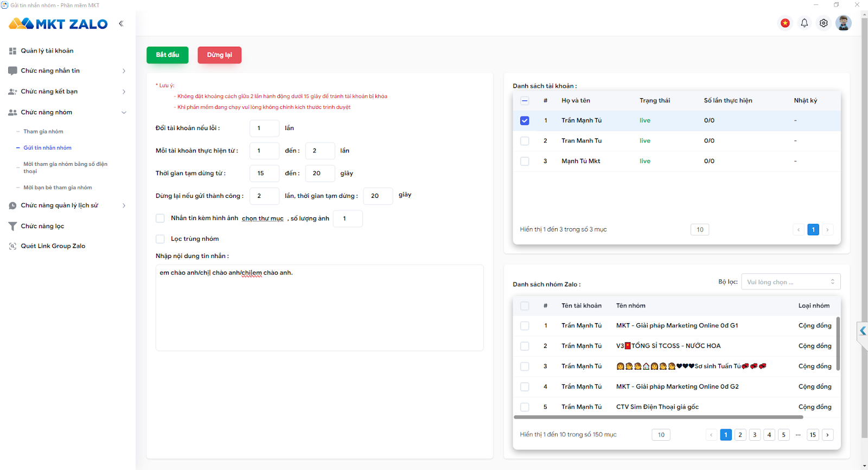
Task: Open the settings gear icon
Action: point(824,23)
